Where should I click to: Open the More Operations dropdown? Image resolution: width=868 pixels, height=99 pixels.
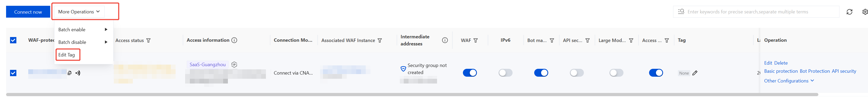pos(79,12)
